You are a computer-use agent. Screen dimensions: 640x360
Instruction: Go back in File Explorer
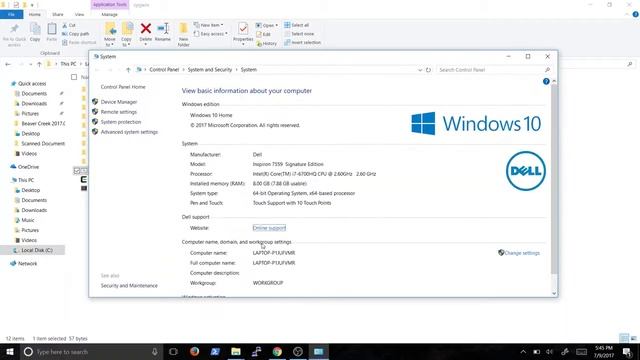pos(8,64)
